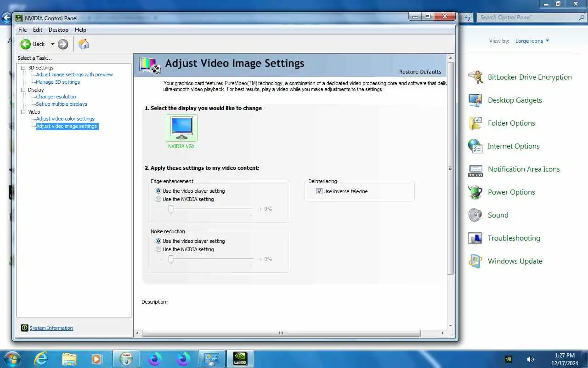Open Sound control panel icon
588x368 pixels.
475,215
